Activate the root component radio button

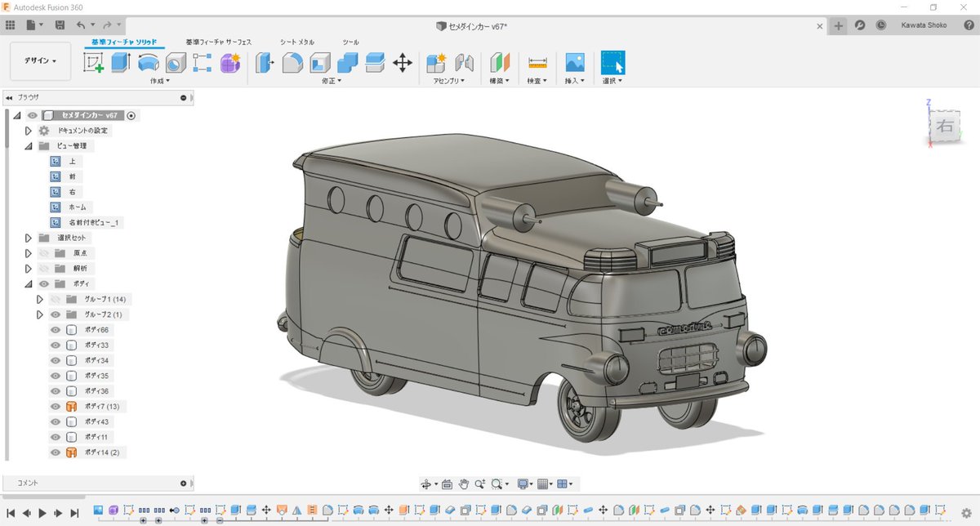pyautogui.click(x=131, y=115)
